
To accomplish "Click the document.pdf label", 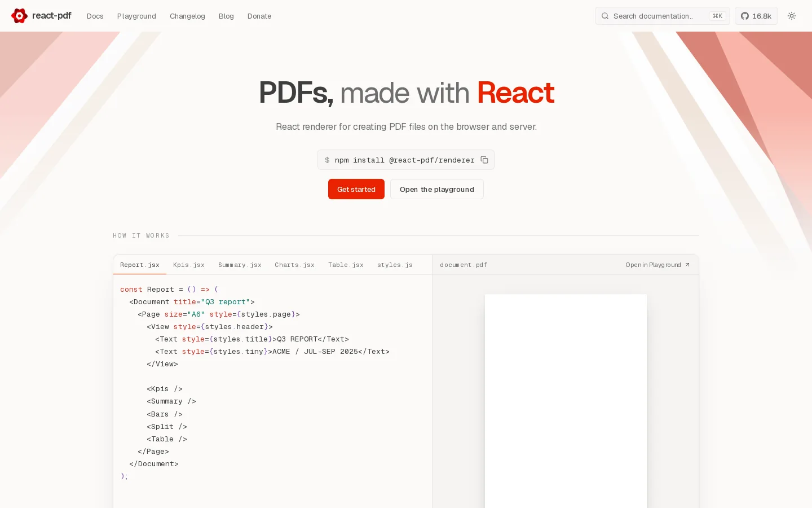I will 464,265.
